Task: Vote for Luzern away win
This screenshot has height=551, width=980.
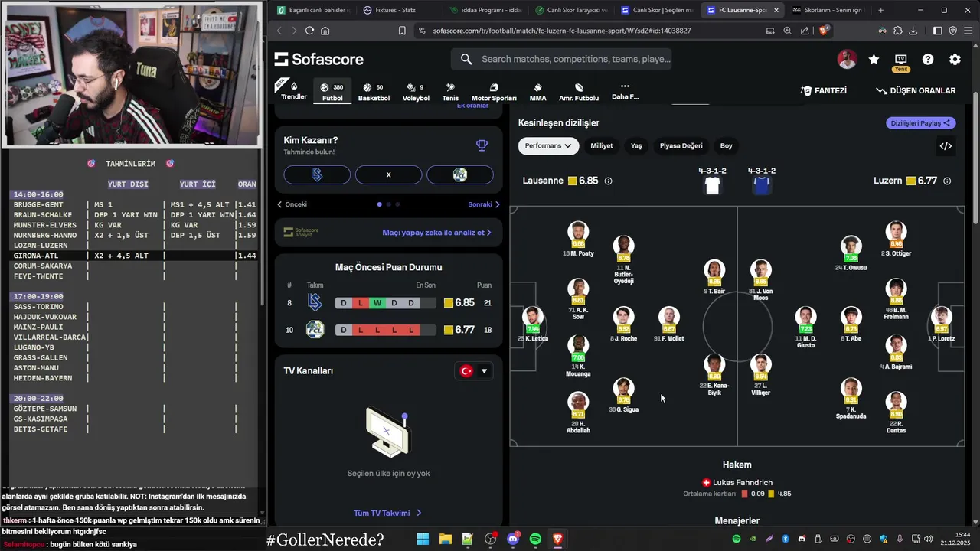Action: coord(459,175)
